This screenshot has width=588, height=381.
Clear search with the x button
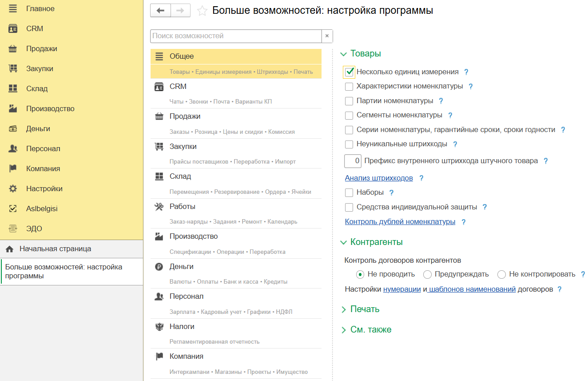[327, 36]
